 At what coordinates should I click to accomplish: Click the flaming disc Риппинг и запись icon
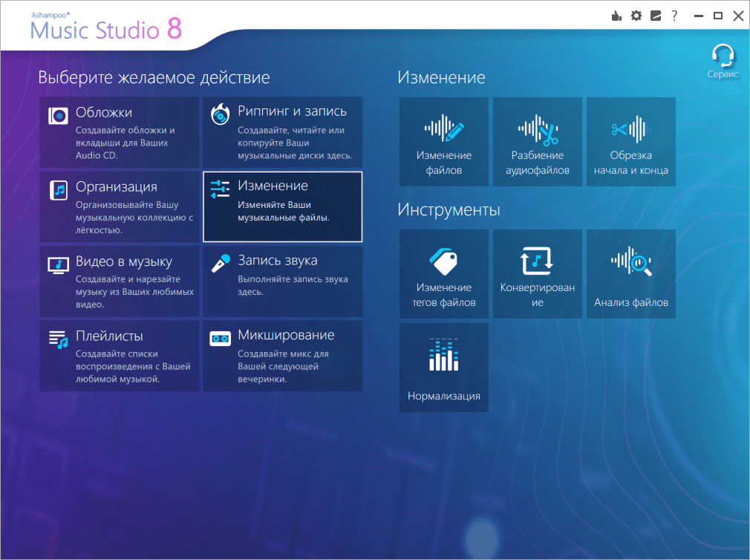coord(221,115)
